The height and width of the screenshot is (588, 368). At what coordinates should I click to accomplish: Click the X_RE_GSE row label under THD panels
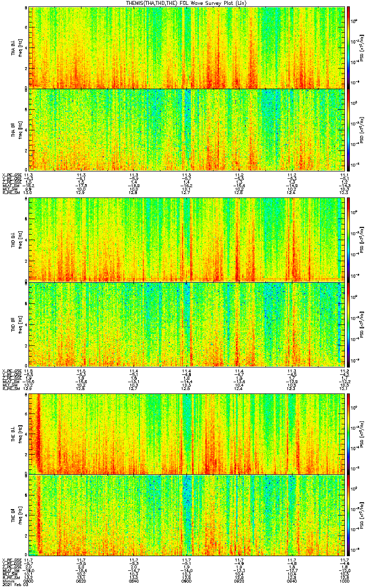pyautogui.click(x=12, y=371)
